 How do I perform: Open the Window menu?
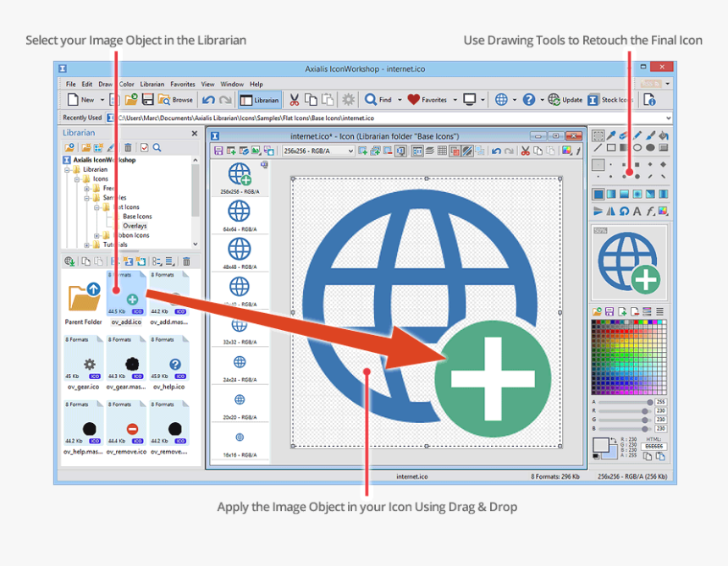click(x=232, y=84)
